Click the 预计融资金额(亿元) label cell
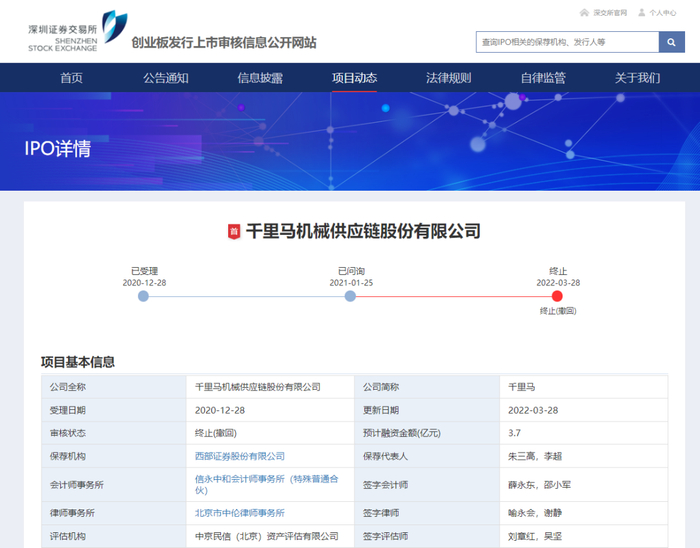 (427, 433)
